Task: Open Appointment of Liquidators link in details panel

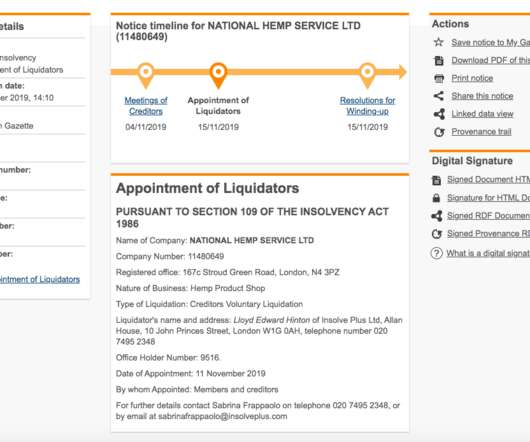Action: (x=40, y=279)
